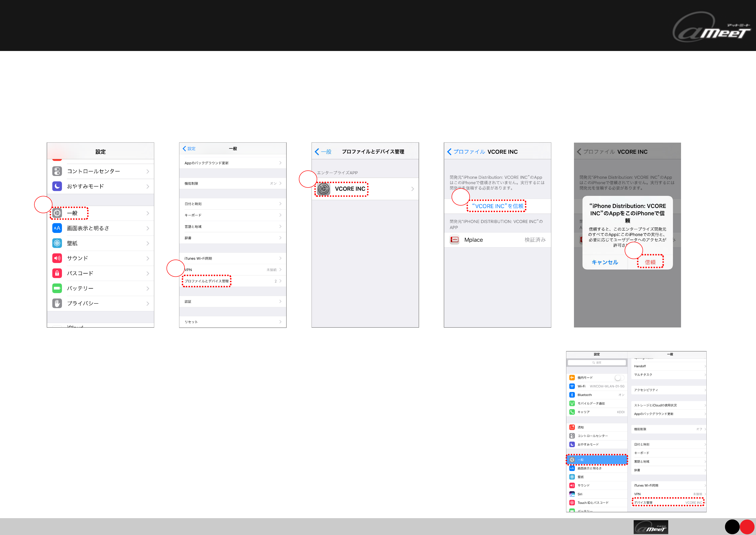756x535 pixels.
Task: Tap the 画面表示と明るさ AA icon on iPhone
Action: click(x=57, y=228)
